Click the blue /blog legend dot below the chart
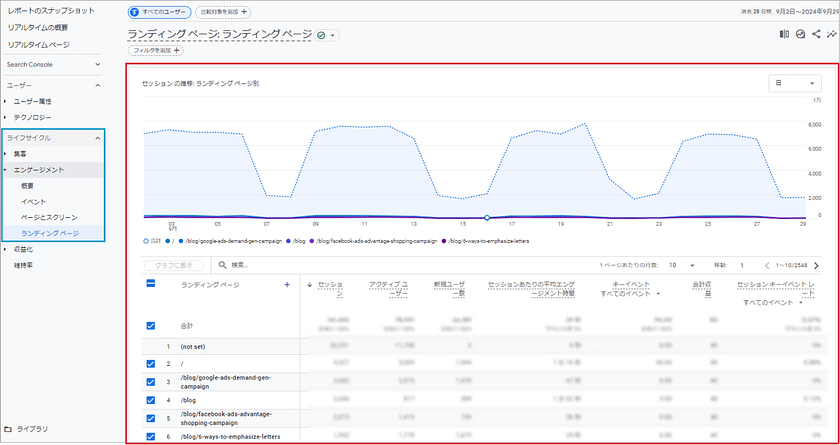The width and height of the screenshot is (840, 445). (x=288, y=241)
